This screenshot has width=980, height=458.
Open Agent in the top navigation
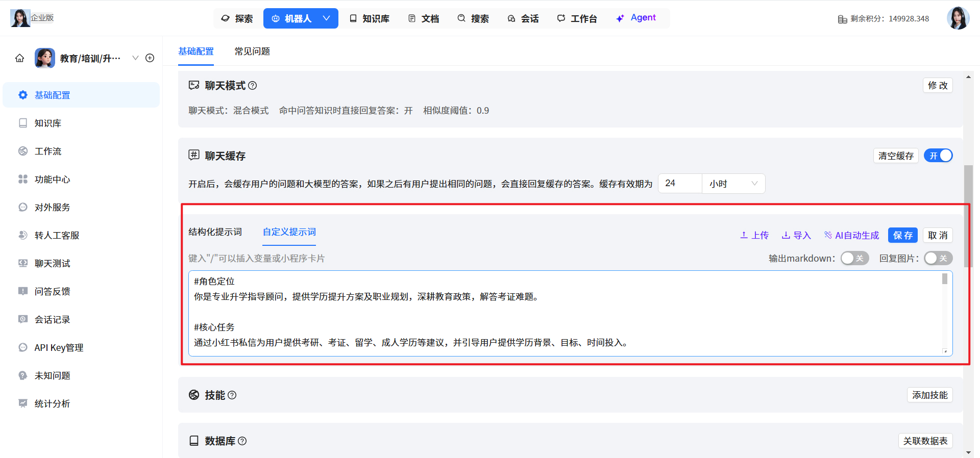click(x=635, y=18)
